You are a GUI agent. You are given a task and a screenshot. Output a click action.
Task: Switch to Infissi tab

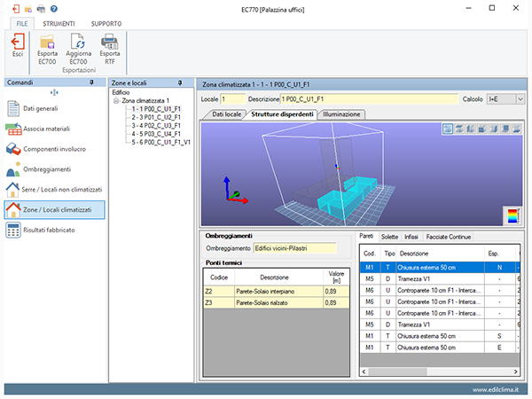[411, 237]
